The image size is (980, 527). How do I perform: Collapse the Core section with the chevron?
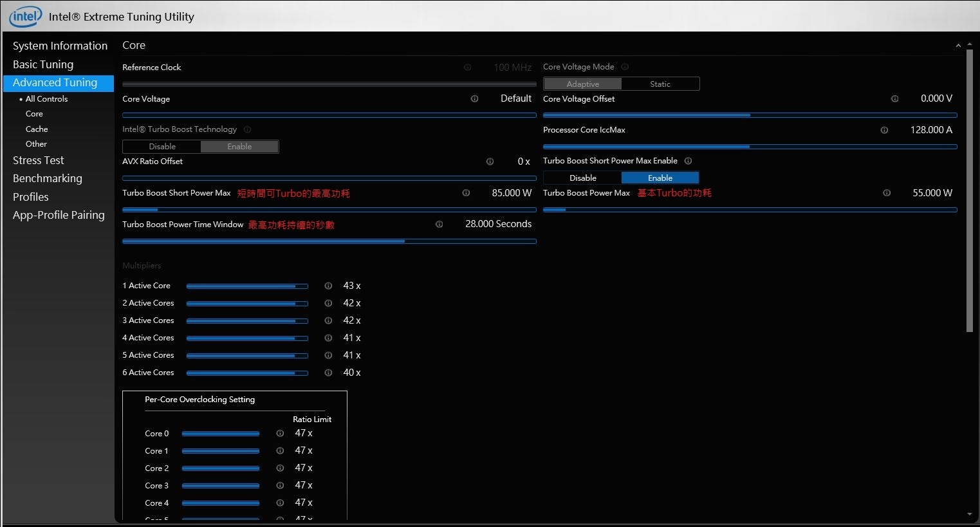pos(958,46)
